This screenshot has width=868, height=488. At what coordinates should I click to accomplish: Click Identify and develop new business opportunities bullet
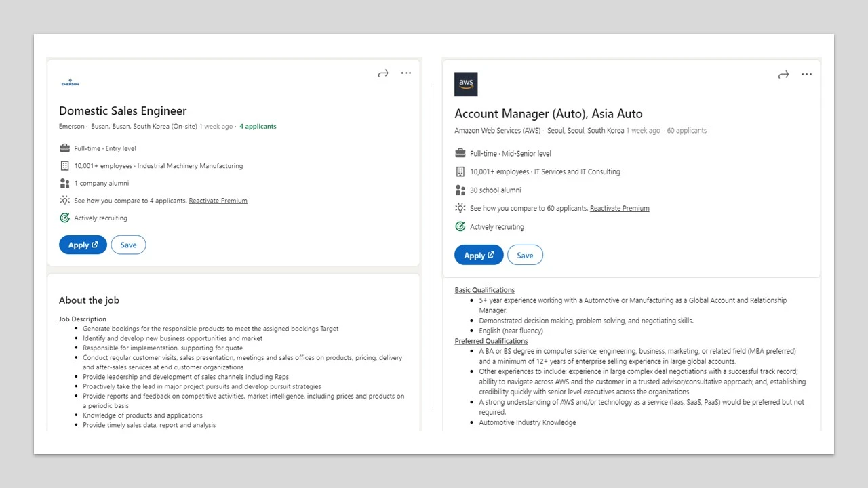point(173,338)
